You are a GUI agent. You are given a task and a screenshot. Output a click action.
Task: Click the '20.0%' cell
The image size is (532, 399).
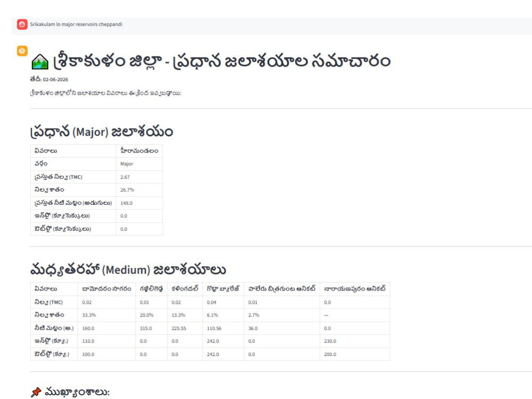click(x=147, y=315)
